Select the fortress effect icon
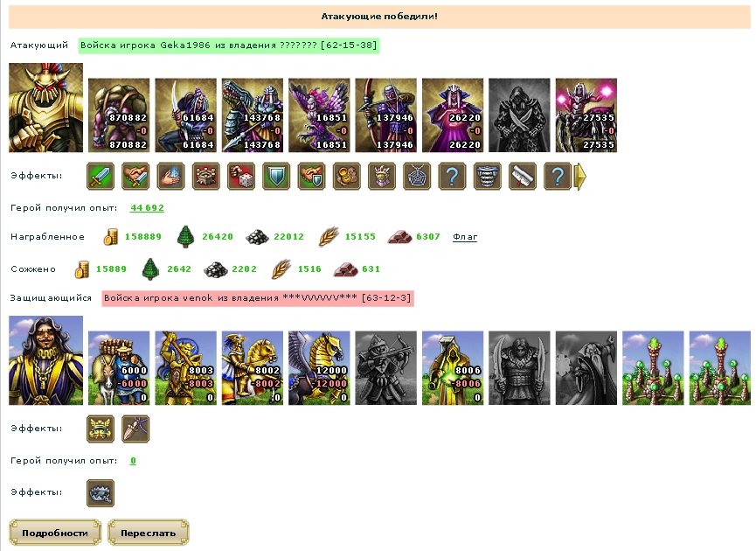 coord(206,176)
